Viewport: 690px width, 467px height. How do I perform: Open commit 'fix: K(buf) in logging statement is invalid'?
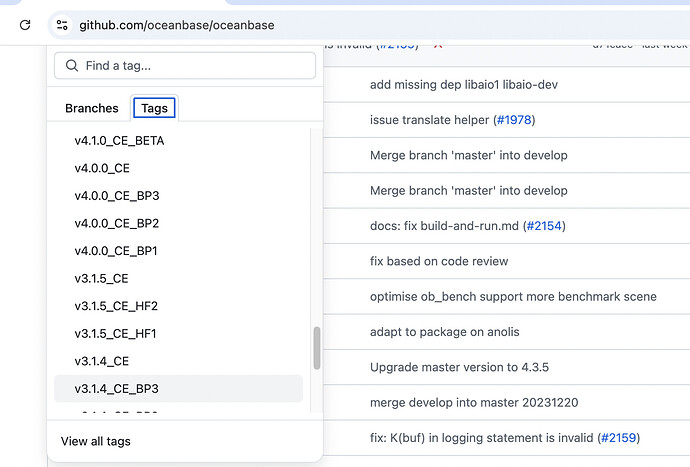coord(481,438)
